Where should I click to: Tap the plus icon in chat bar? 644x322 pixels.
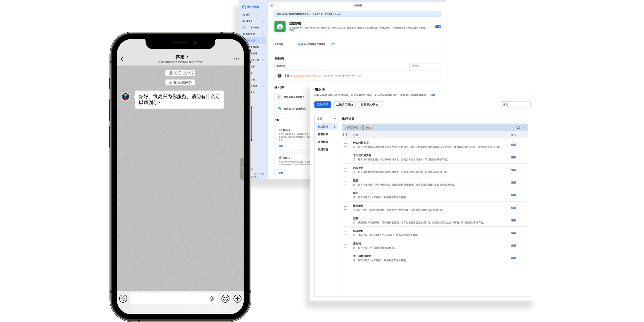(x=237, y=299)
